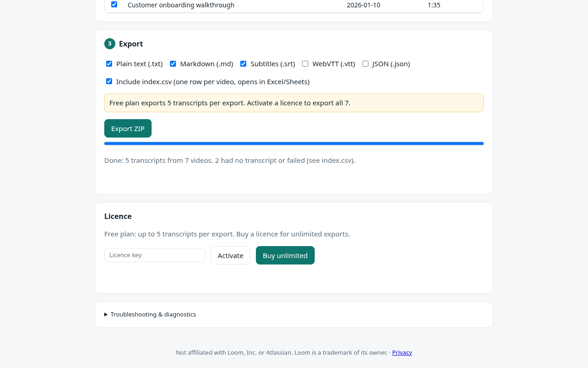Click the 2026-01-10 date cell
The image size is (588, 368).
point(363,5)
